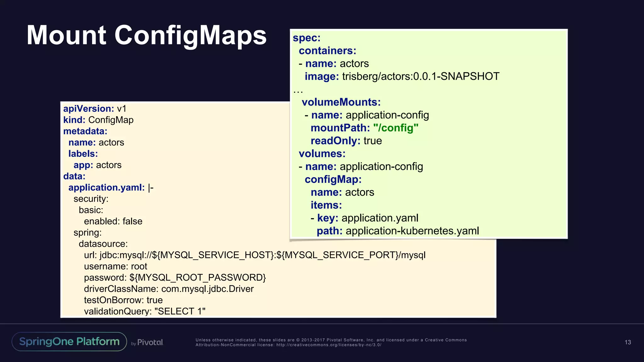Click the trisberg/actors image name text
Viewport: 644px width, 362px height.
pos(420,76)
